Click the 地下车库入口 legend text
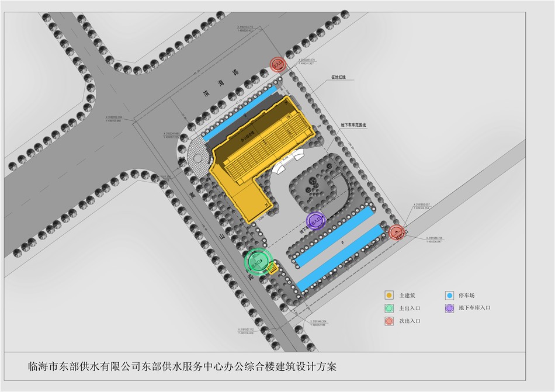The height and width of the screenshot is (392, 555). pyautogui.click(x=474, y=308)
